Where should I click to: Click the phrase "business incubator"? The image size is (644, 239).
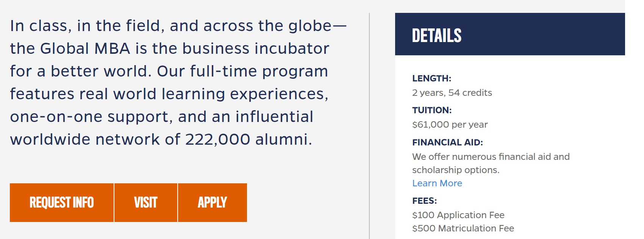click(x=256, y=48)
